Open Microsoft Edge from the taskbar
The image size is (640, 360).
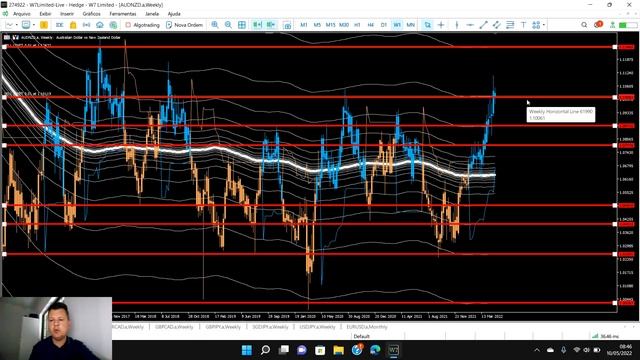(x=375, y=350)
